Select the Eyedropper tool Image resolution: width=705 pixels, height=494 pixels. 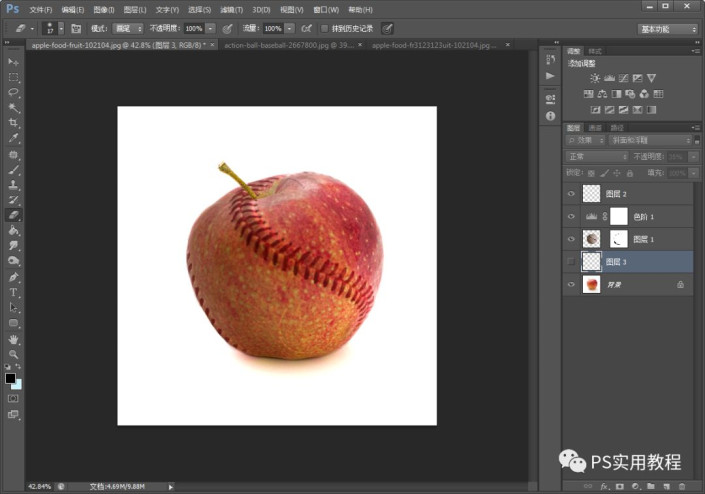13,138
